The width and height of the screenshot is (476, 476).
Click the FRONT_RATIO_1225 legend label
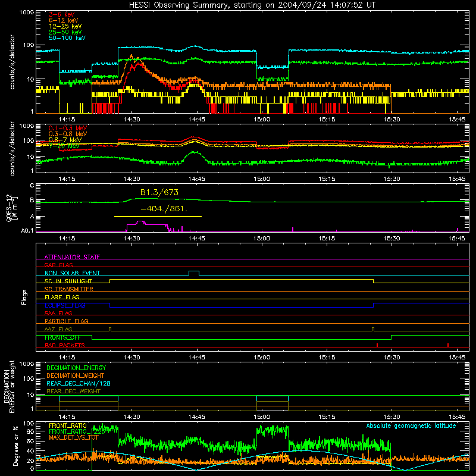77,431
